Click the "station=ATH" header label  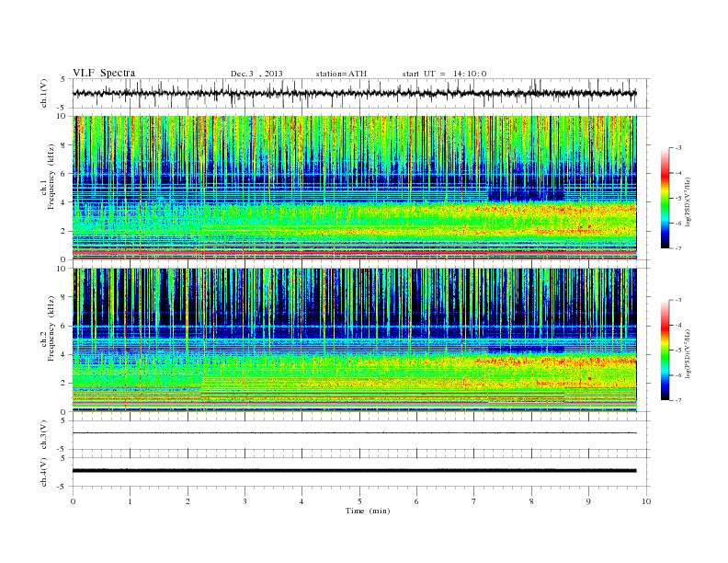pyautogui.click(x=341, y=74)
